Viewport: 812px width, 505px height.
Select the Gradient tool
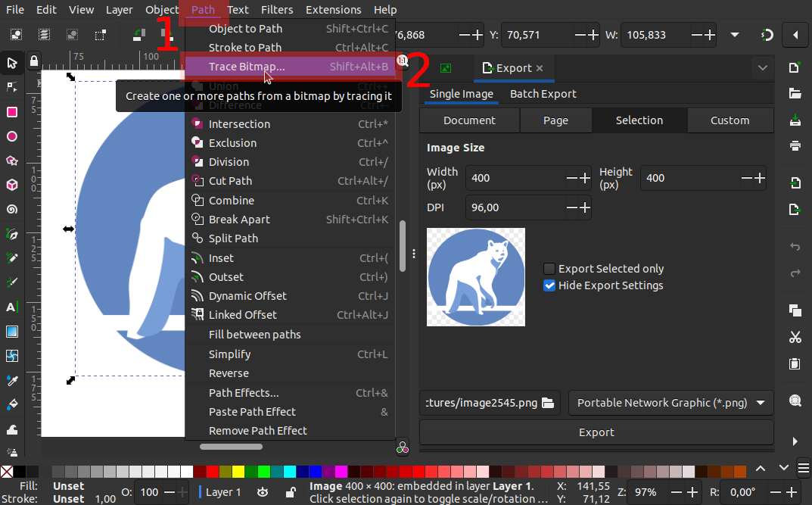point(12,332)
